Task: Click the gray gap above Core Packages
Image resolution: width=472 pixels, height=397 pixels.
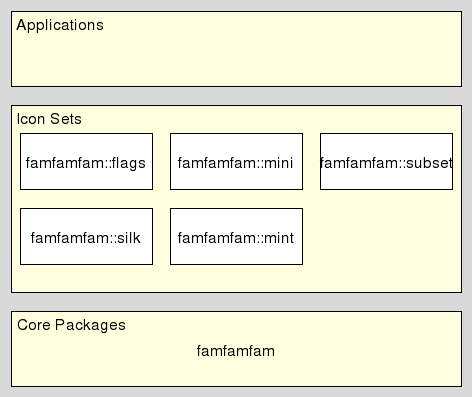Action: (x=236, y=302)
